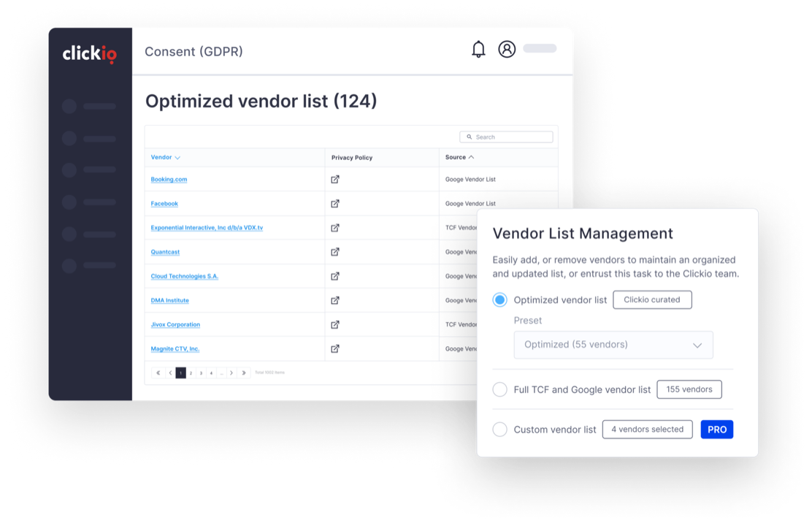Go to page 3 in pagination
Image resolution: width=812 pixels, height=526 pixels.
[x=201, y=373]
